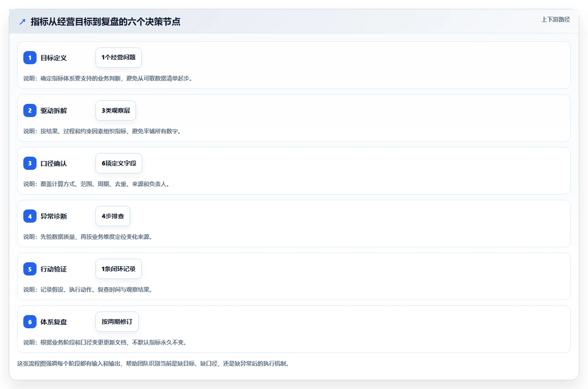Click the 口径确认 step name
This screenshot has height=389, width=588.
point(54,163)
